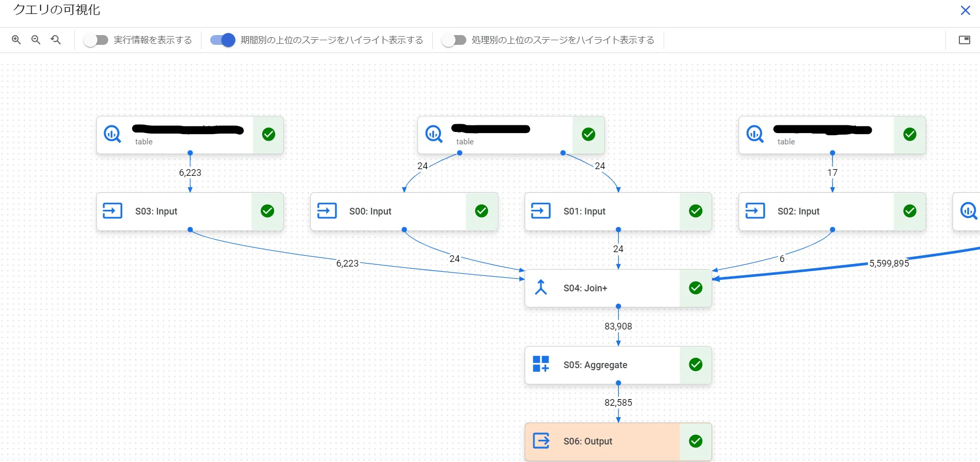Click the Aggregate grid icon on S05
The width and height of the screenshot is (980, 462).
pos(540,364)
